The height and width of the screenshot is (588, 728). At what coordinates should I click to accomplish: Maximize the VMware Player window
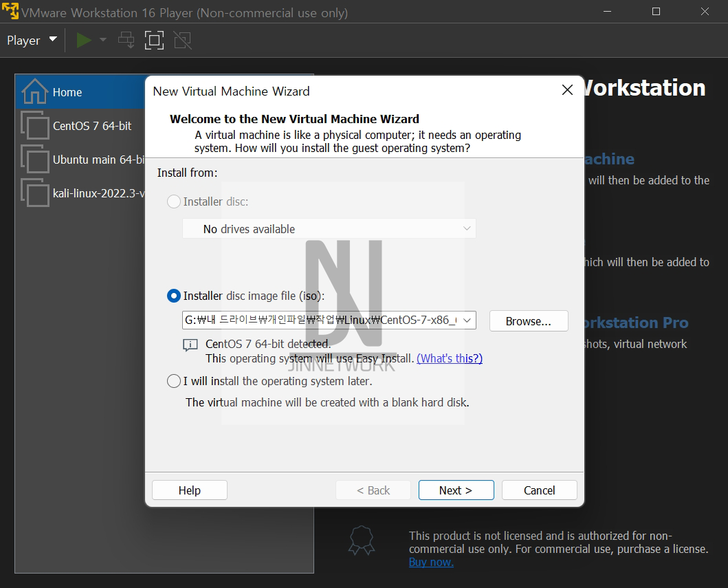click(656, 11)
